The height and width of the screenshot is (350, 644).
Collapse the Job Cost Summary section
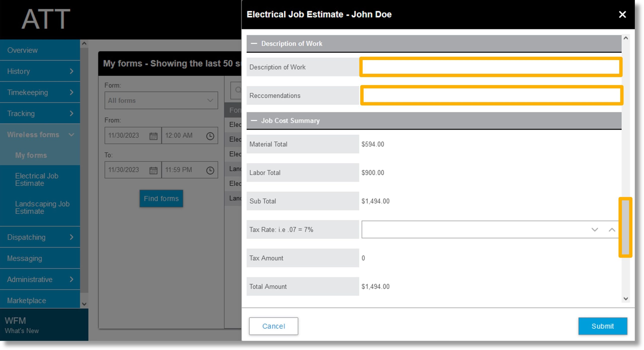(255, 121)
